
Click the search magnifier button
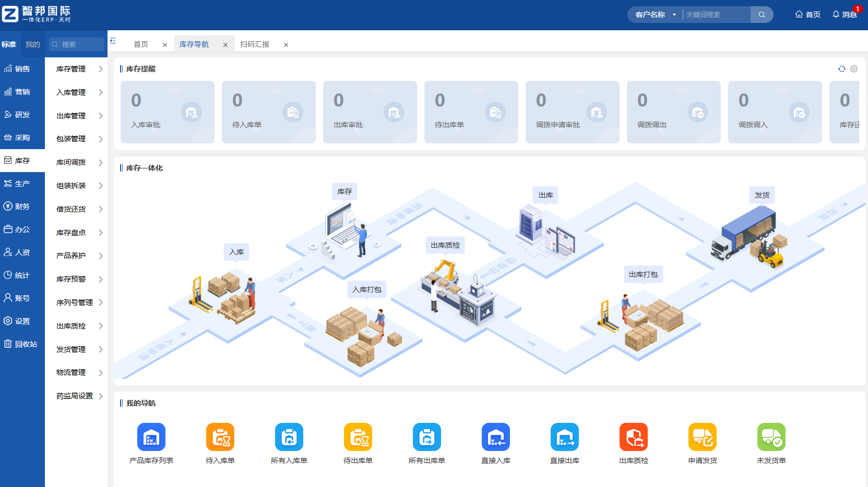coord(762,15)
